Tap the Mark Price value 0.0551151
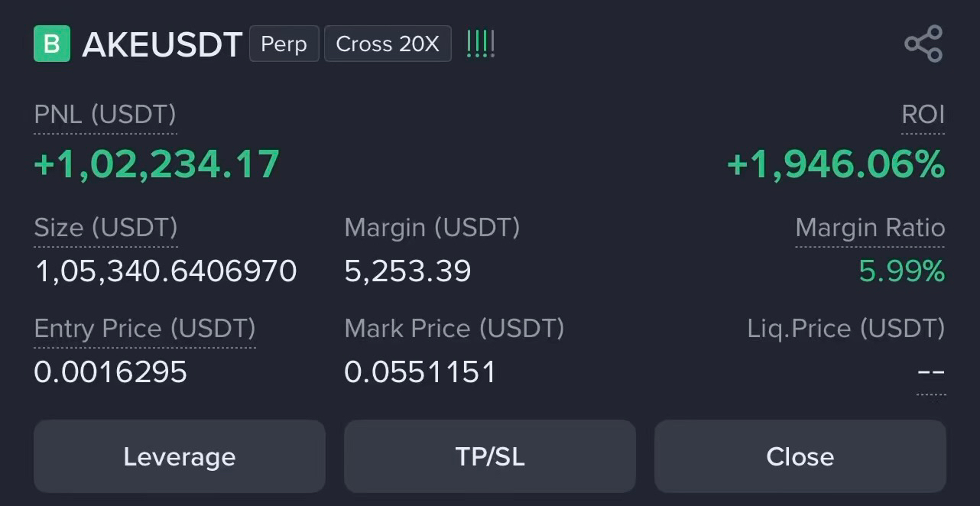980x506 pixels. click(420, 372)
